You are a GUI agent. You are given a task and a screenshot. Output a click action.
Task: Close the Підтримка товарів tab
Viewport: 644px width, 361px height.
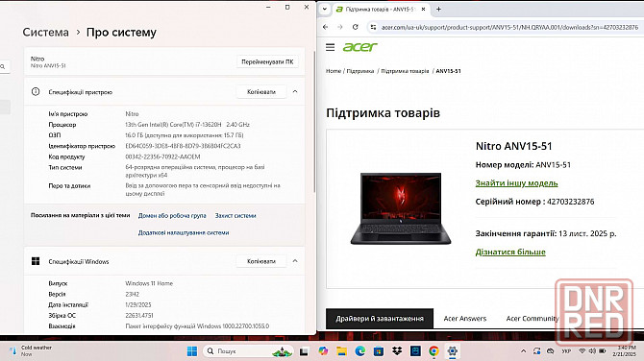(x=424, y=9)
